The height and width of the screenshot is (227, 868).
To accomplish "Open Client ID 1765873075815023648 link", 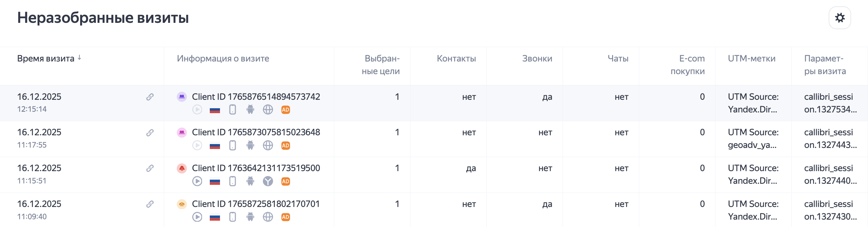I will [256, 132].
